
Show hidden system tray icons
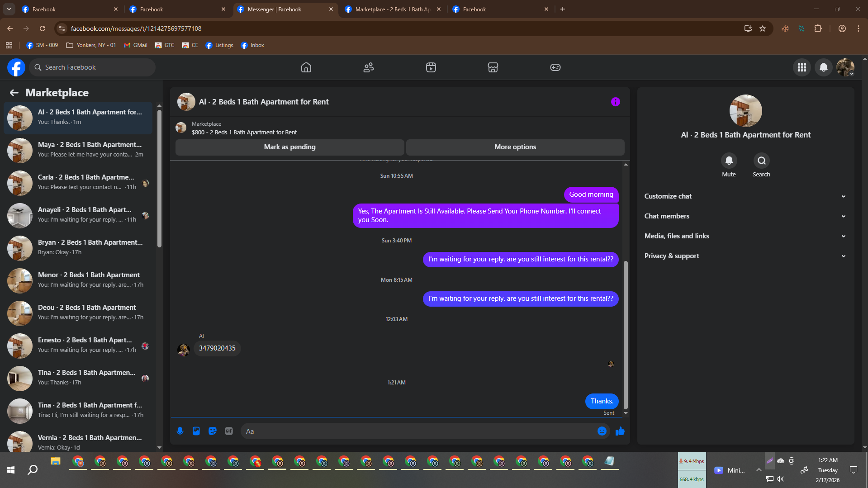pyautogui.click(x=759, y=470)
